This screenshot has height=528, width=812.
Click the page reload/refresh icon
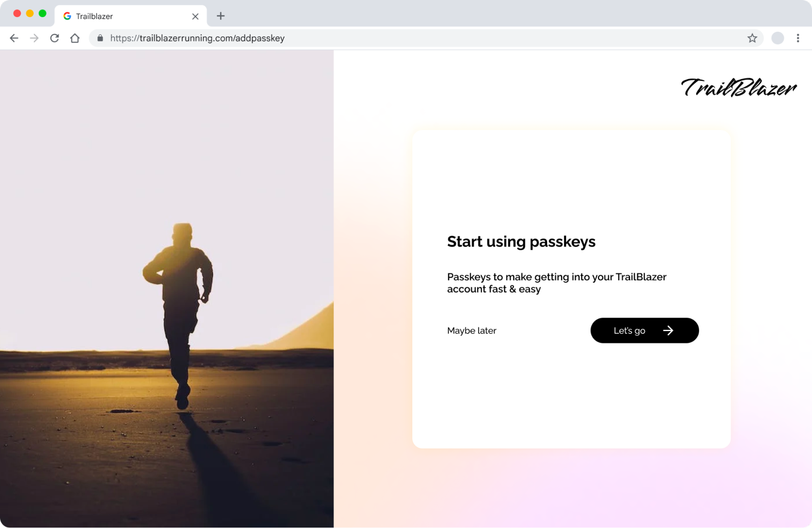(x=54, y=38)
